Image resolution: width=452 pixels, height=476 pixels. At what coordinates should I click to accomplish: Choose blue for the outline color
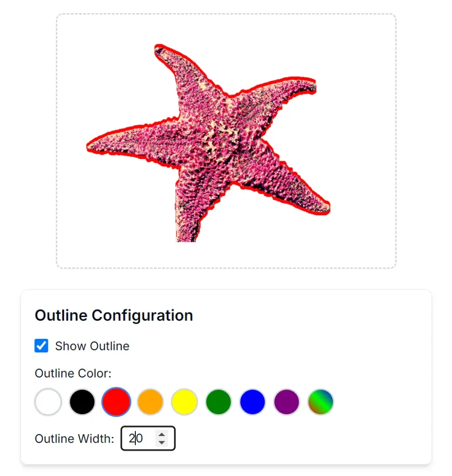(x=252, y=402)
